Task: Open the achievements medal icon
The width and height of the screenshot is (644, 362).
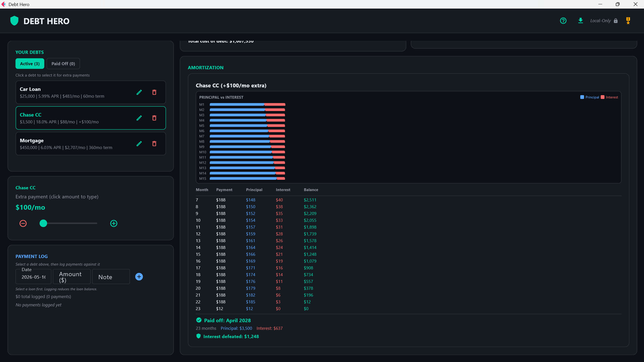Action: click(628, 21)
